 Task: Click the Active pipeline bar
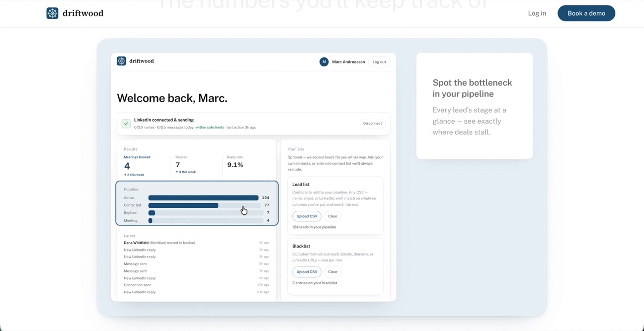203,198
